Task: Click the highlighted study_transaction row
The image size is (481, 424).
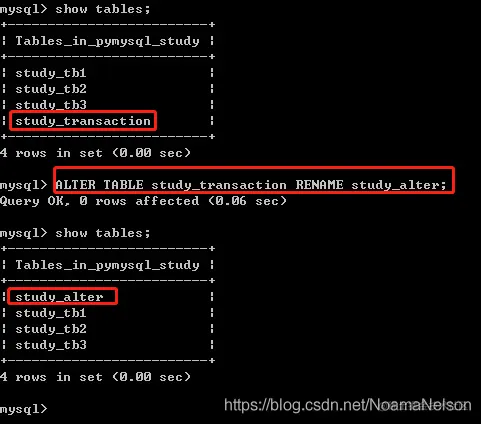Action: pyautogui.click(x=83, y=121)
